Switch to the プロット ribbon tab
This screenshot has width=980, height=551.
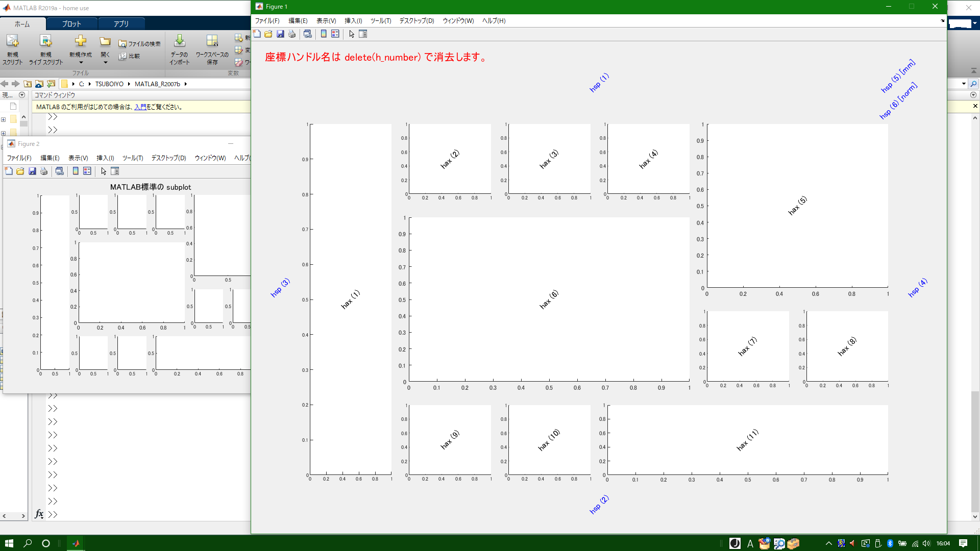point(71,23)
